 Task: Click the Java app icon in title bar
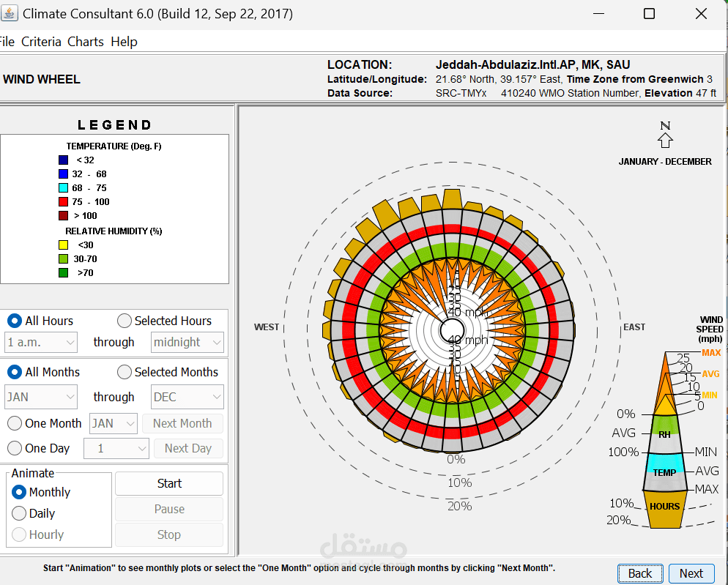coord(9,13)
